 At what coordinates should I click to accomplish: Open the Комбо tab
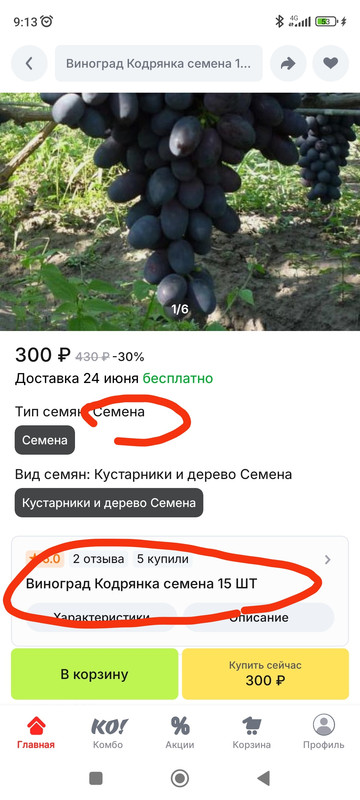click(108, 732)
